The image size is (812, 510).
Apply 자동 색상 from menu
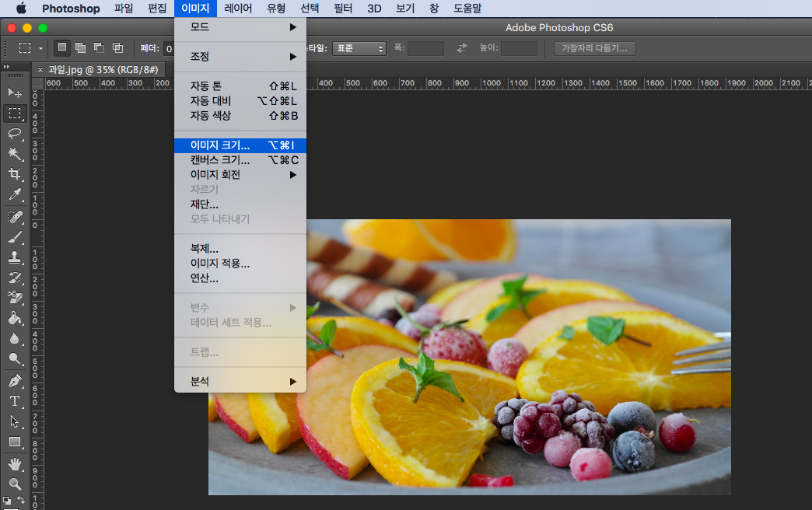click(240, 116)
